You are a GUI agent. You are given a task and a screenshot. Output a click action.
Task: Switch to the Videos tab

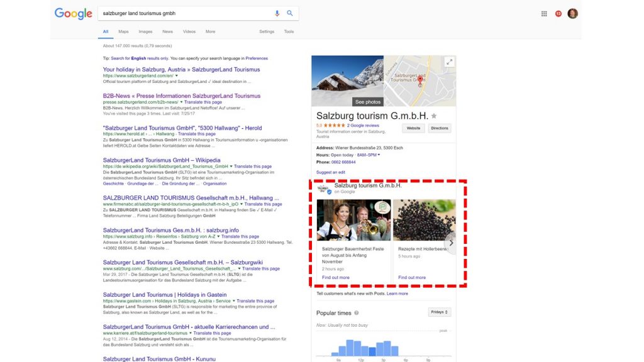click(x=189, y=31)
